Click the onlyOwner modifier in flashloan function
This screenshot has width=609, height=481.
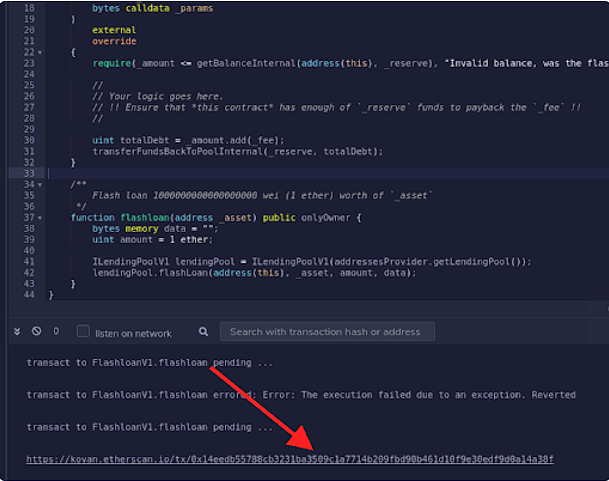(x=326, y=217)
